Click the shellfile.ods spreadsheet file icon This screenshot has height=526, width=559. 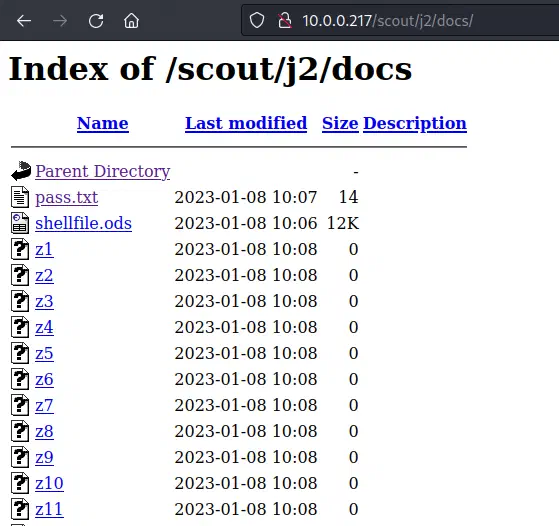[x=20, y=223]
